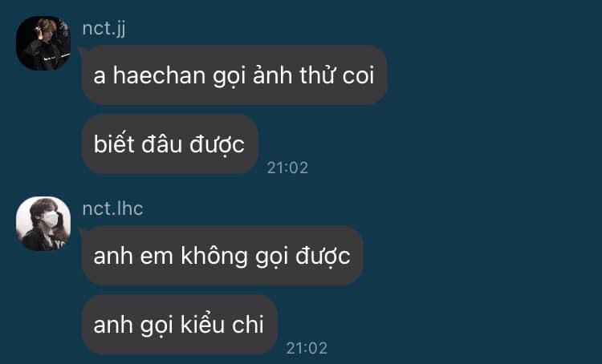Click the word 'biết' in the second bubble

pos(114,144)
